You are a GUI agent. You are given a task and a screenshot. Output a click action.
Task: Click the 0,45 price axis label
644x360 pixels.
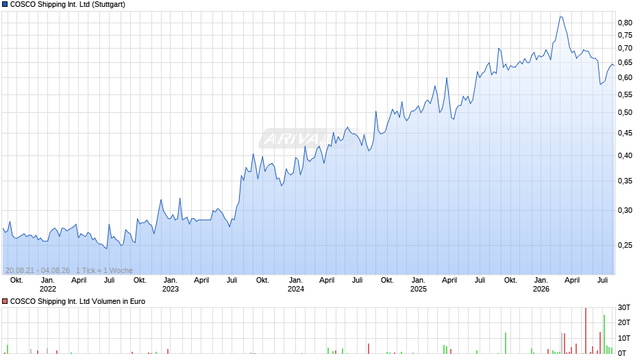click(625, 133)
